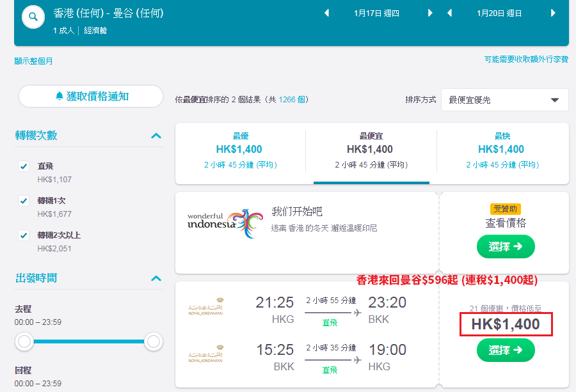This screenshot has height=392, width=576.
Task: Go to next return date after 1月20日
Action: [x=553, y=13]
